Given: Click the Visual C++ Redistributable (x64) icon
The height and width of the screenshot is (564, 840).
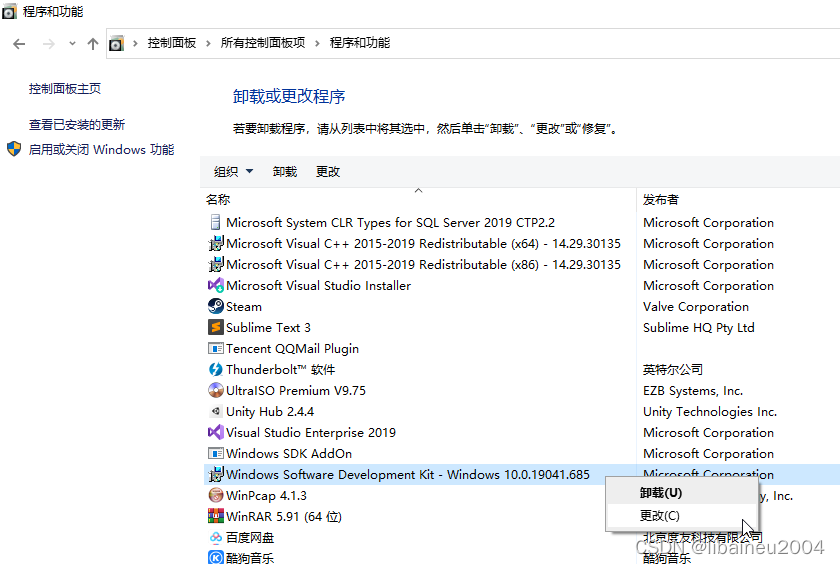Looking at the screenshot, I should tap(215, 244).
